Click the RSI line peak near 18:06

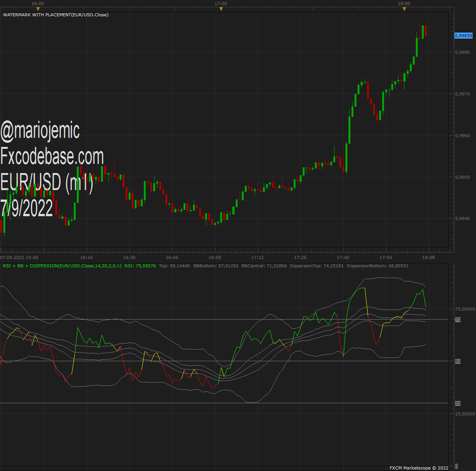click(x=423, y=290)
